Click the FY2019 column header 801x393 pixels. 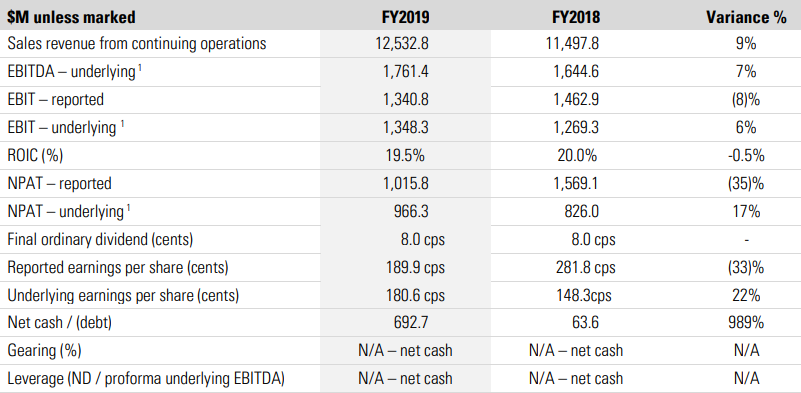405,17
